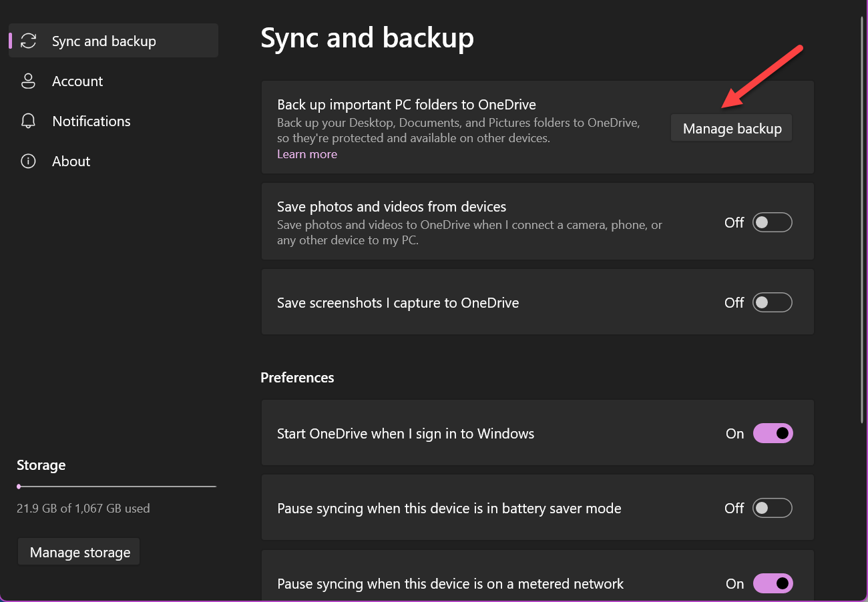
Task: Click the Notifications bell icon
Action: 28,121
